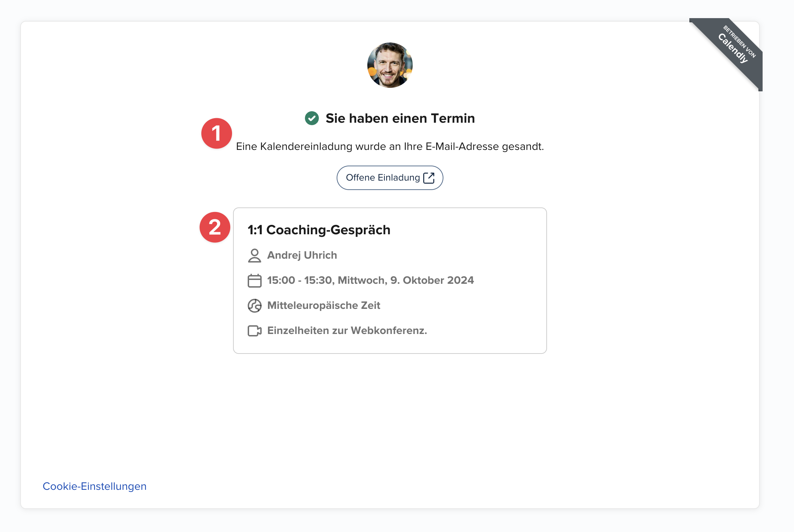The image size is (794, 532).
Task: Click the 15:00 - 15:30 date text
Action: (x=370, y=280)
